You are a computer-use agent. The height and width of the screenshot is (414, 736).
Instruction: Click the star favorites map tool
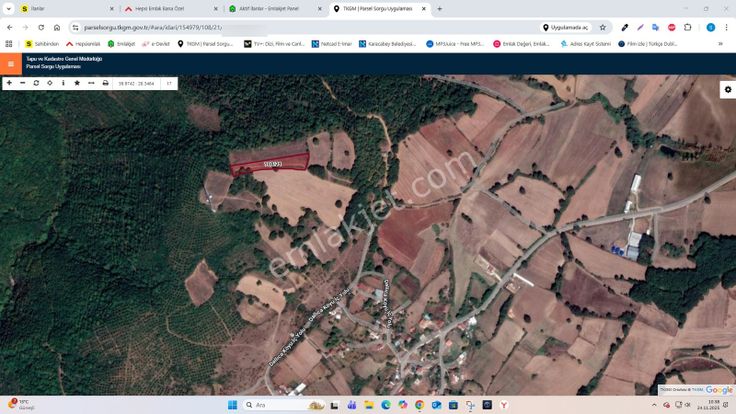click(x=77, y=83)
